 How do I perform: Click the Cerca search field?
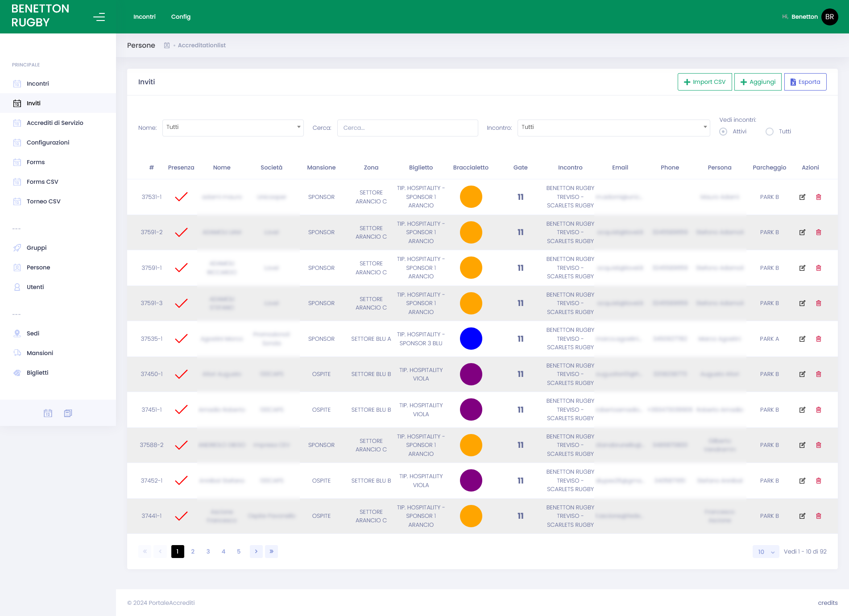[407, 128]
